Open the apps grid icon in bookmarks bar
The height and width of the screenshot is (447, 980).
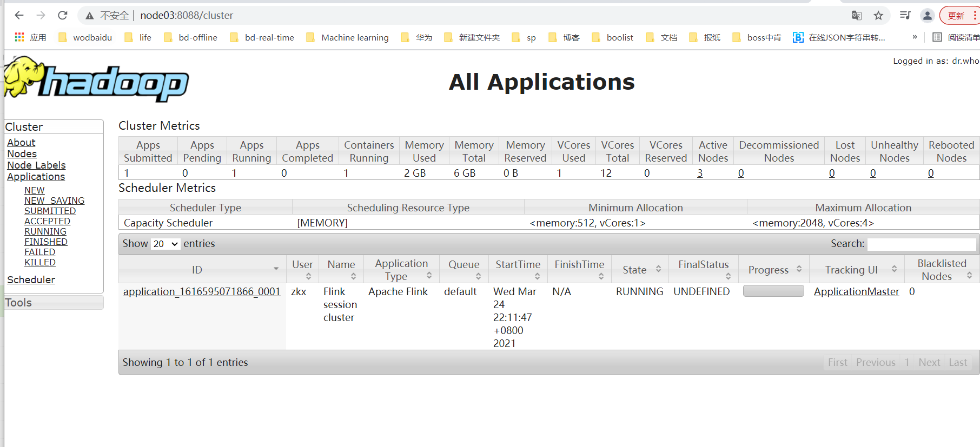tap(19, 37)
